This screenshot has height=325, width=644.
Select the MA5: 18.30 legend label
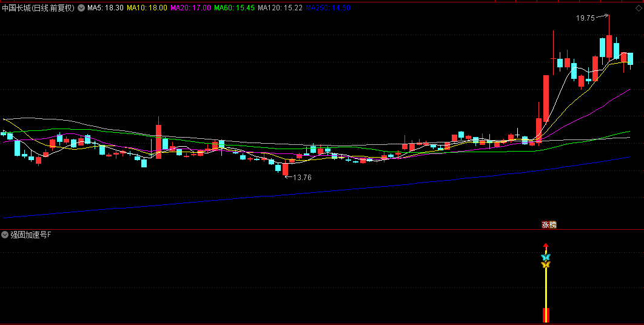click(x=105, y=8)
